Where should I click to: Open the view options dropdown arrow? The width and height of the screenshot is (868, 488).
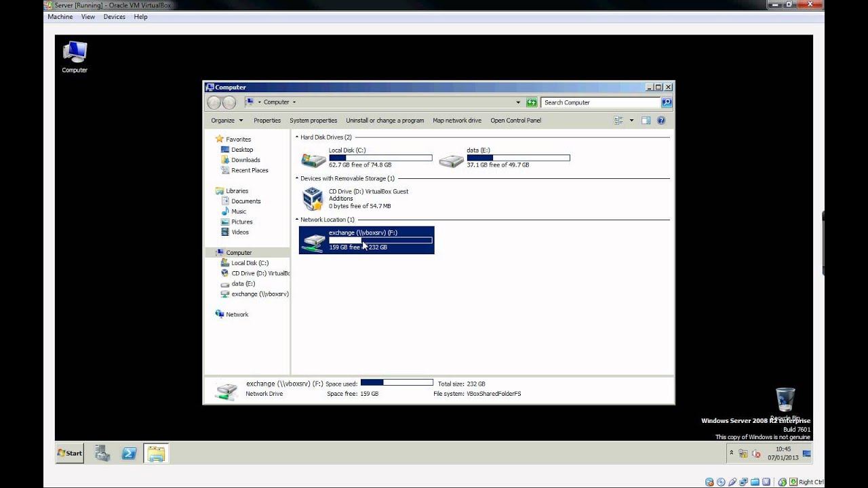[631, 121]
